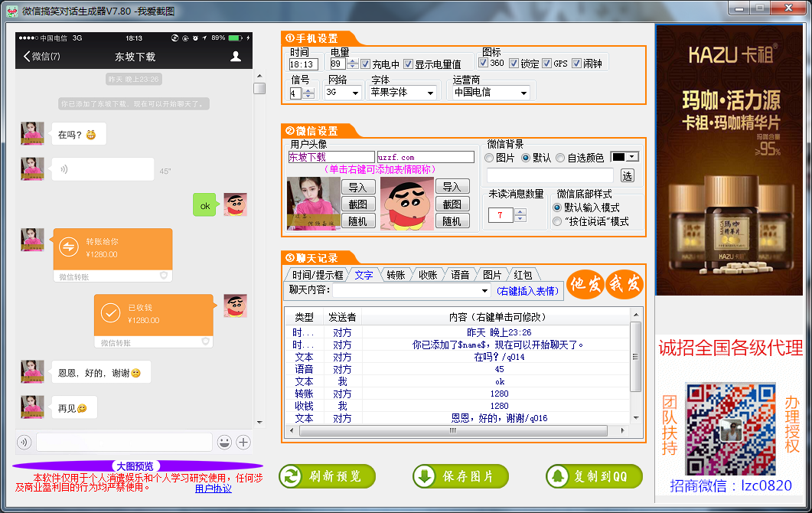Click the KAZU advertisement banner
This screenshot has width=812, height=513.
(x=729, y=160)
